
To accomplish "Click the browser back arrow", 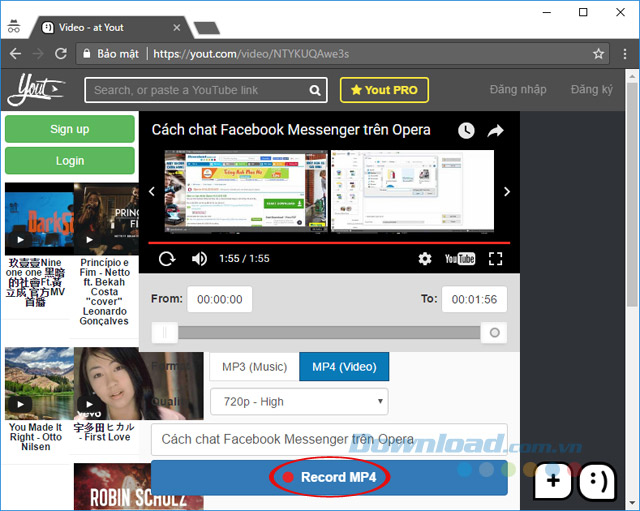I will point(16,53).
